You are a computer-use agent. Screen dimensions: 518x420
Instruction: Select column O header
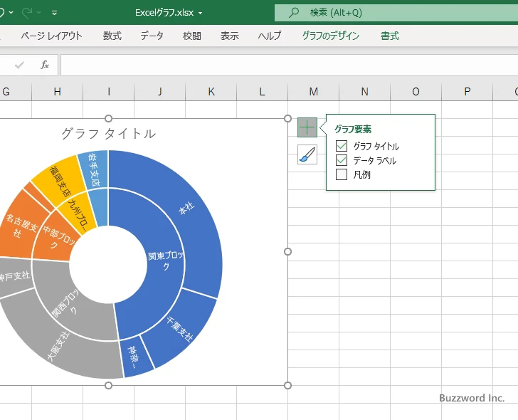(416, 92)
